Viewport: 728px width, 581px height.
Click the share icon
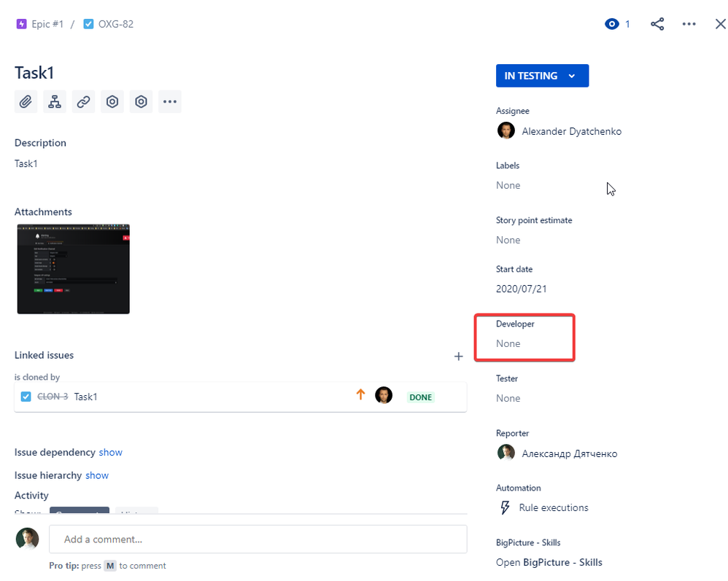coord(657,24)
